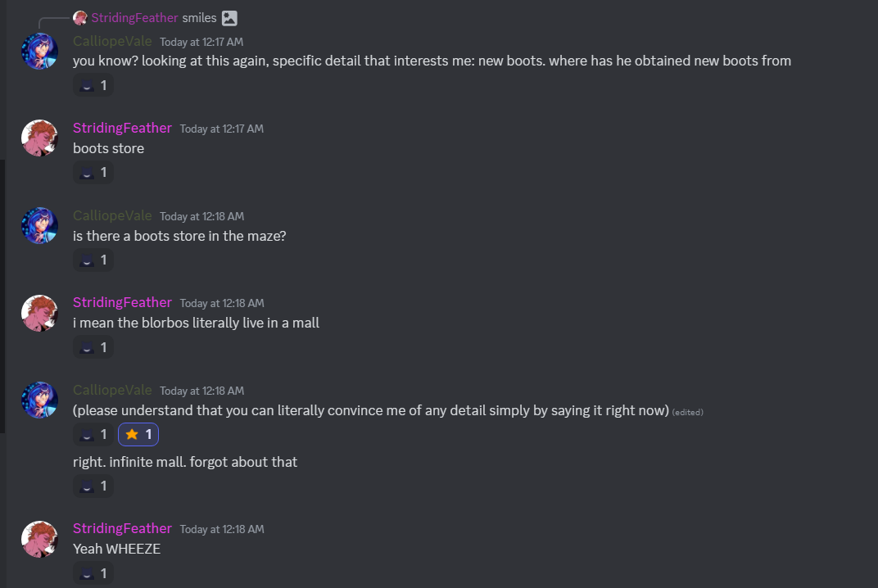Click the StridingFeather username above "Yeah WHEEZE"
The width and height of the screenshot is (878, 588).
pyautogui.click(x=122, y=528)
